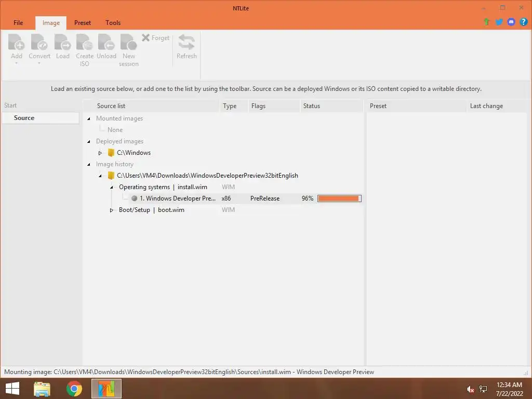The image size is (532, 399).
Task: Open the Twitter bird icon link
Action: coord(499,22)
